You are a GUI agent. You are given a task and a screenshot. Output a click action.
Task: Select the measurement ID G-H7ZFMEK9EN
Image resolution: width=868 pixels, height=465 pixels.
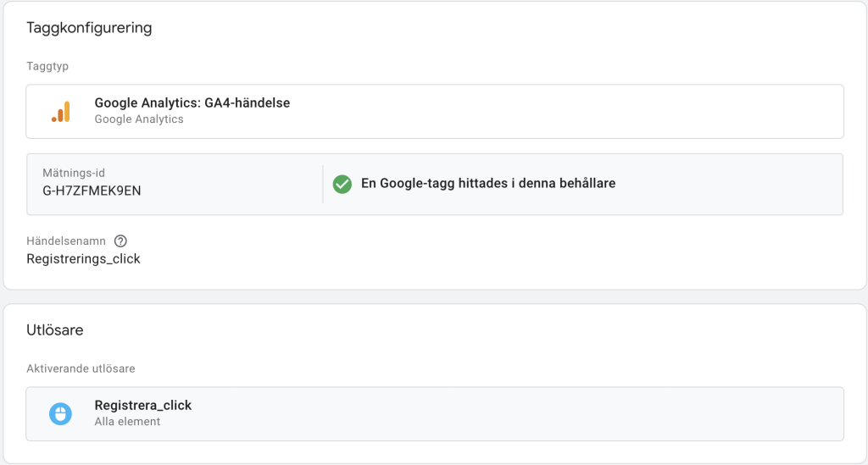pyautogui.click(x=92, y=191)
